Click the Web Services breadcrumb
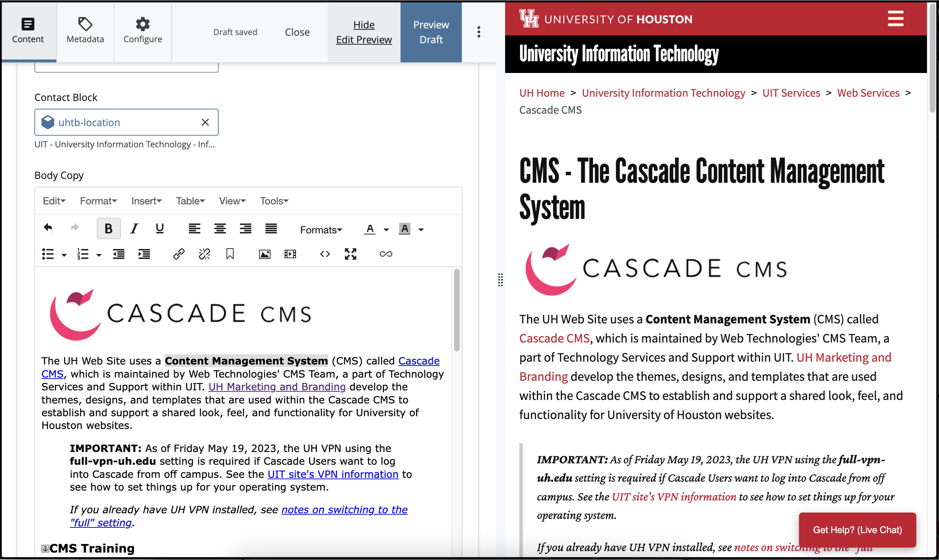This screenshot has height=560, width=939. (x=868, y=93)
